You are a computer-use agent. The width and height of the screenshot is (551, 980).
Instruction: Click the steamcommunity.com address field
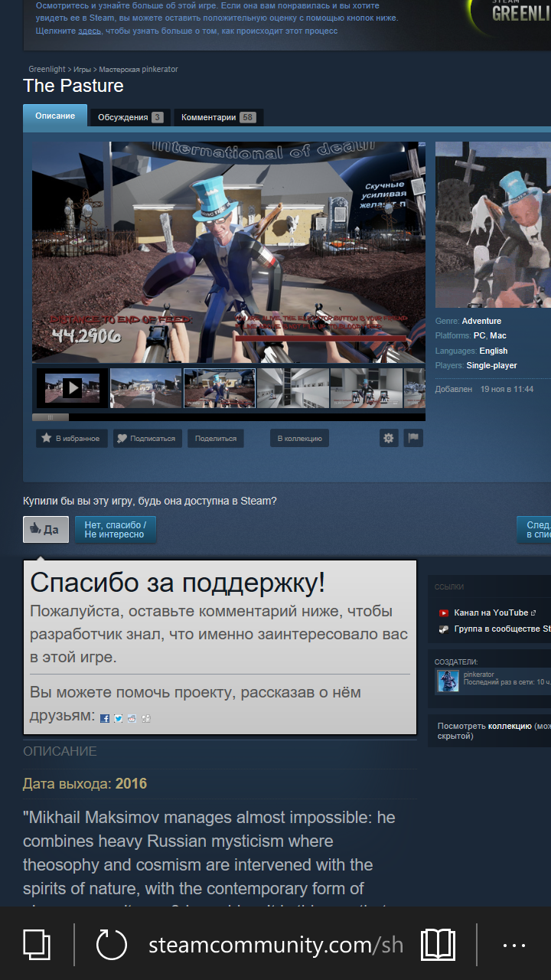coord(275,945)
